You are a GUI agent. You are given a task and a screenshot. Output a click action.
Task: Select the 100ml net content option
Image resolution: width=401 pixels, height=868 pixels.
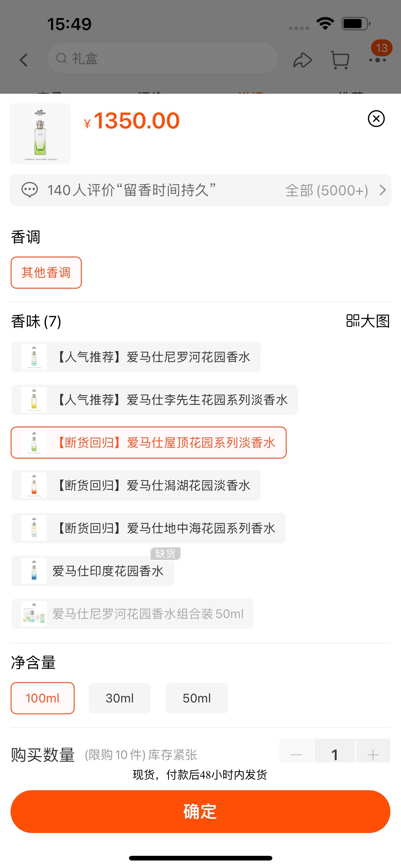coord(42,698)
